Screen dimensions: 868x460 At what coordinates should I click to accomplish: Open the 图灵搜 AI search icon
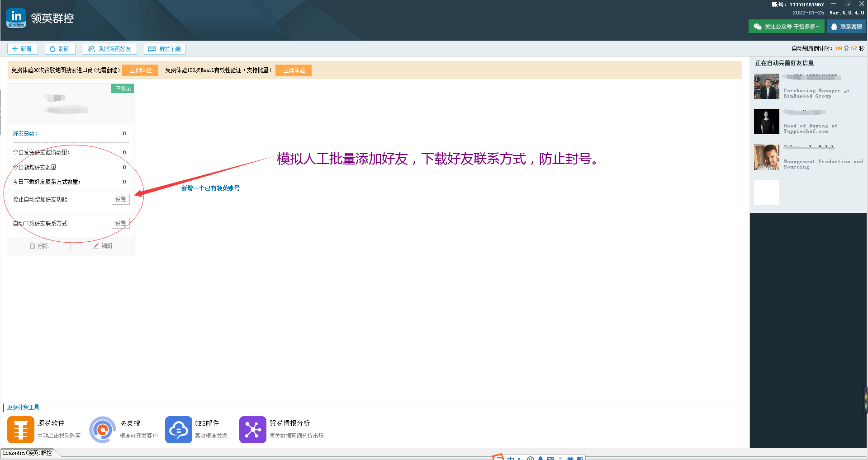[102, 429]
